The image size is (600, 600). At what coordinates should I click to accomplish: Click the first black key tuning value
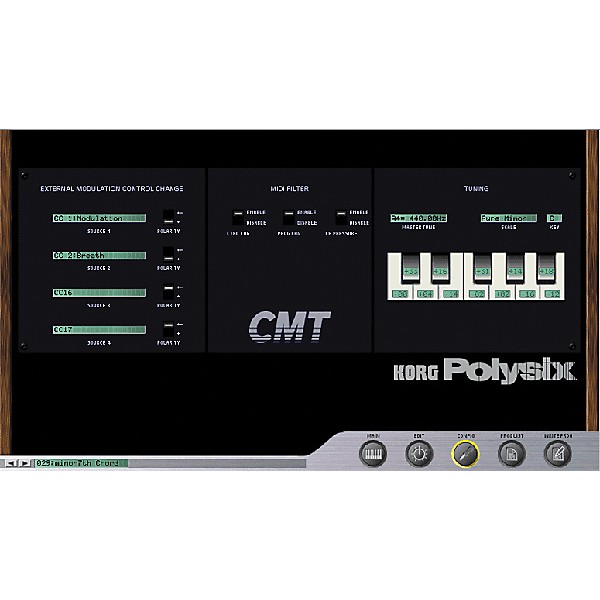[x=411, y=270]
